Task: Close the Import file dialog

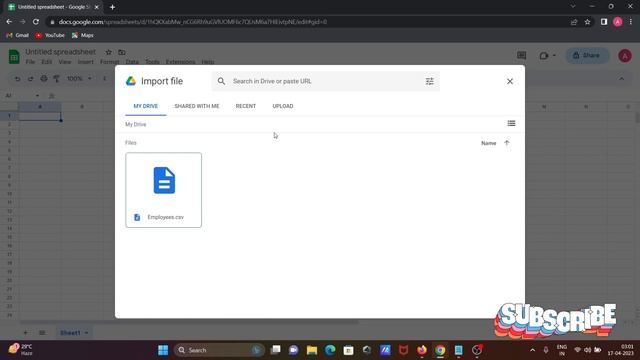Action: point(510,81)
